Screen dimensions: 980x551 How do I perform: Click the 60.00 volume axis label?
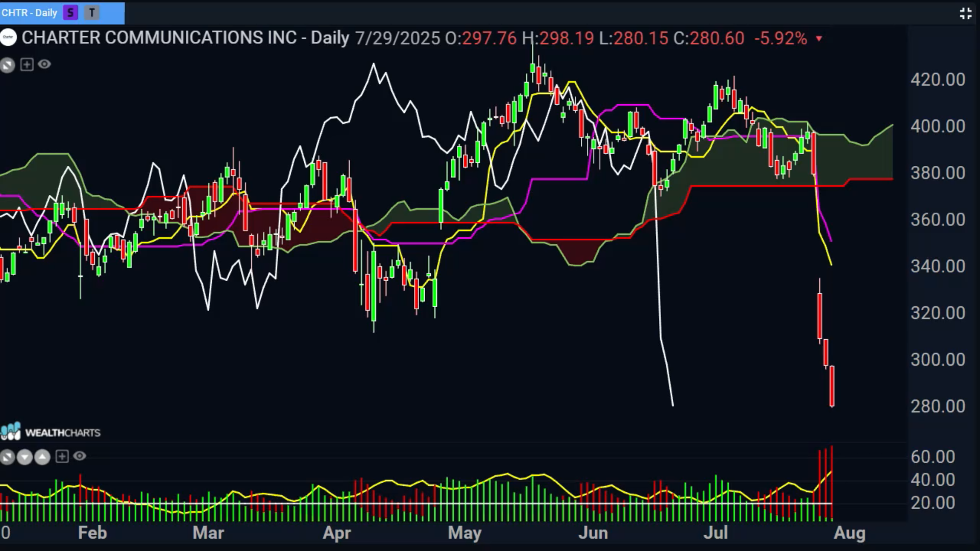point(933,457)
